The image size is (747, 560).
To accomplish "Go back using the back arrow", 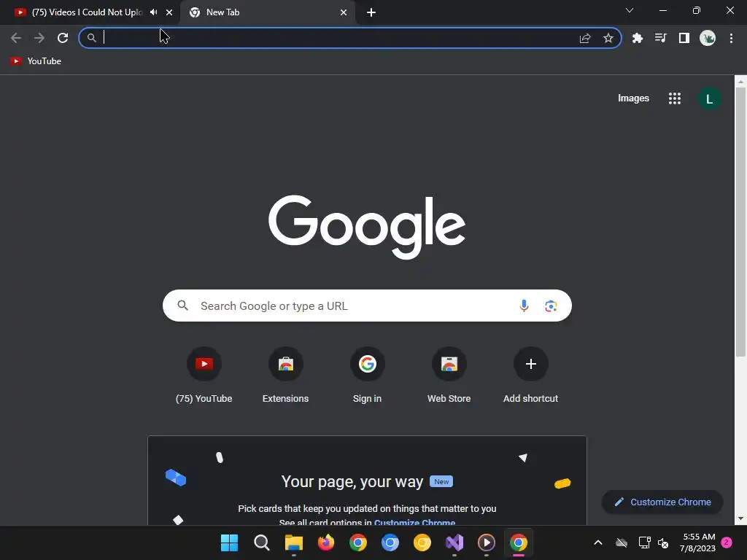I will click(x=16, y=38).
